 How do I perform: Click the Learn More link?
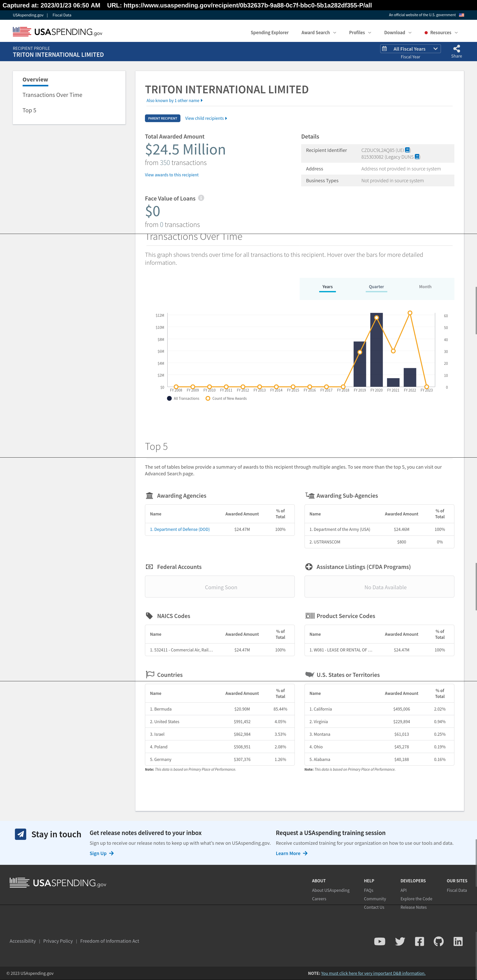[291, 853]
